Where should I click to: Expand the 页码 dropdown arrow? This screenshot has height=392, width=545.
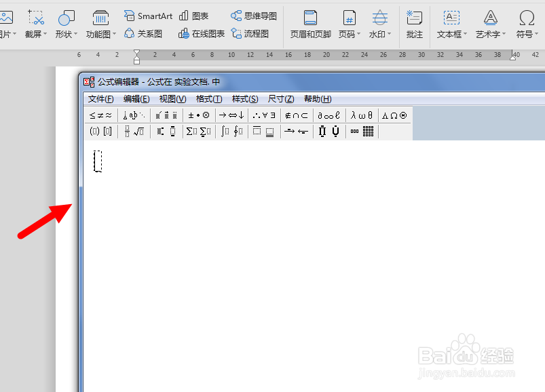click(x=359, y=34)
